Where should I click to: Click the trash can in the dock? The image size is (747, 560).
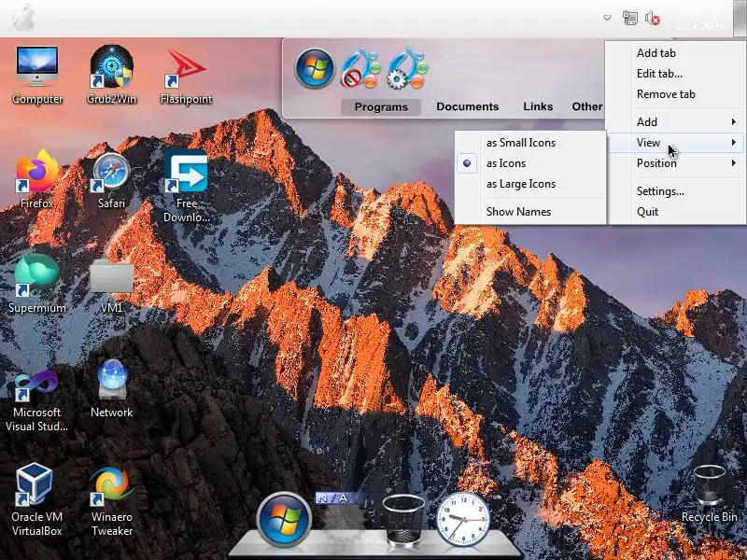pyautogui.click(x=403, y=520)
